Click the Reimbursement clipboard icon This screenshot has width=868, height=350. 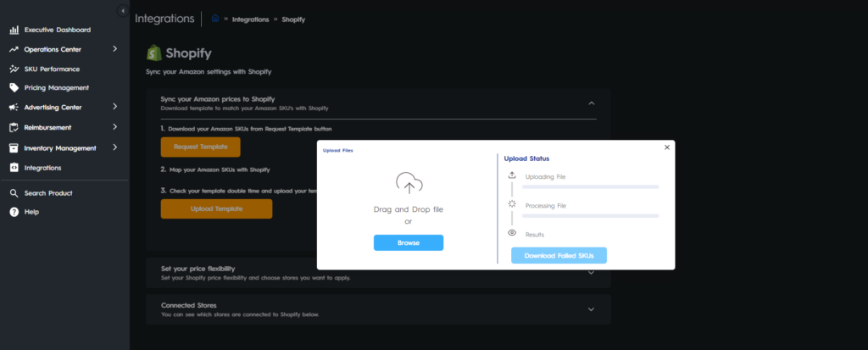coord(14,127)
